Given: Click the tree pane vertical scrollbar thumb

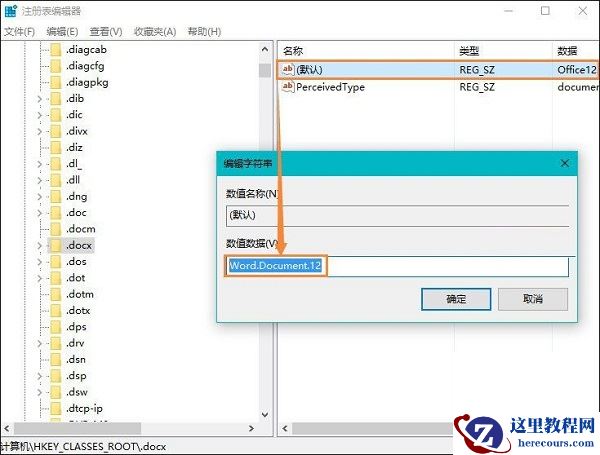Looking at the screenshot, I should coord(265,70).
